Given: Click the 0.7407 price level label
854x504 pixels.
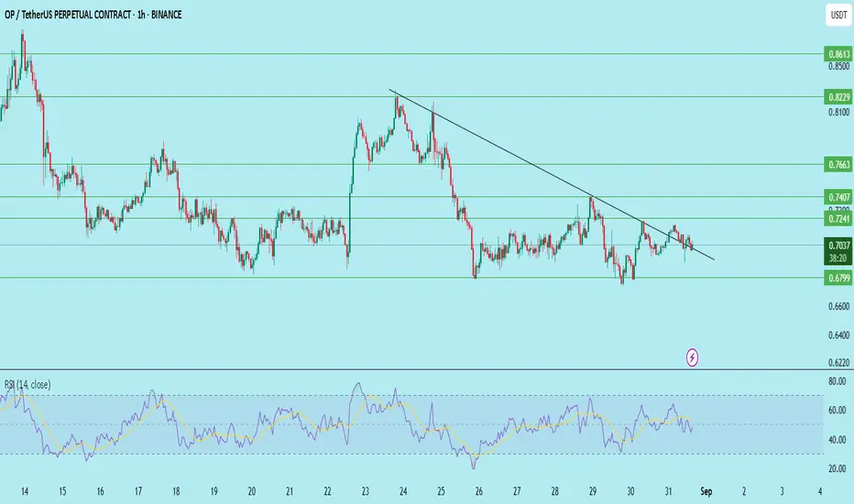Looking at the screenshot, I should (838, 197).
